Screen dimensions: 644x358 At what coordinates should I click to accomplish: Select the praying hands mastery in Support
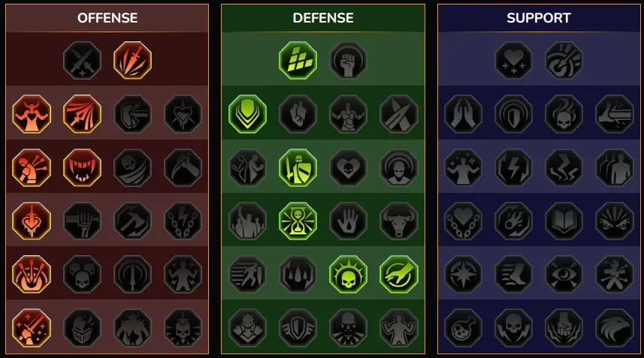[x=464, y=114]
